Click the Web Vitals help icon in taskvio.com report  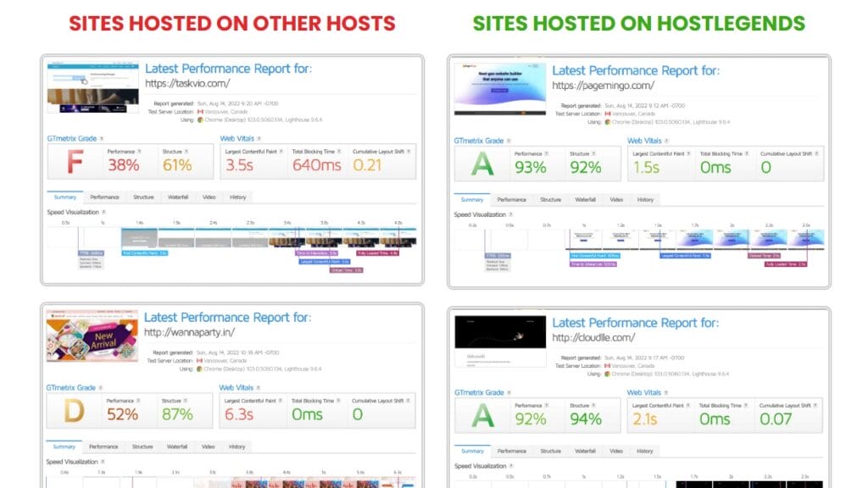tap(259, 139)
